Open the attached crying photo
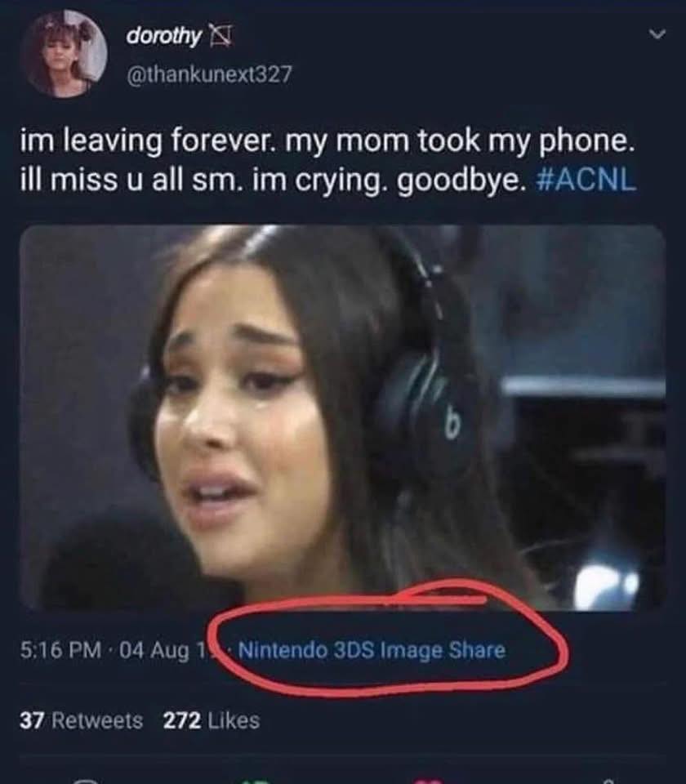Image resolution: width=686 pixels, height=784 pixels. click(342, 417)
